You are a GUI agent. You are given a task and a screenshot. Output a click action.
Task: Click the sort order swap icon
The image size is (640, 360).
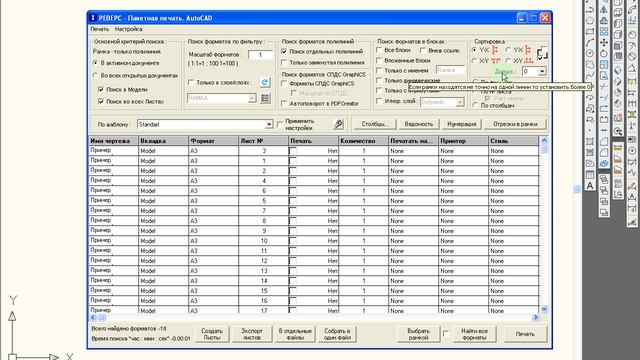point(542,53)
